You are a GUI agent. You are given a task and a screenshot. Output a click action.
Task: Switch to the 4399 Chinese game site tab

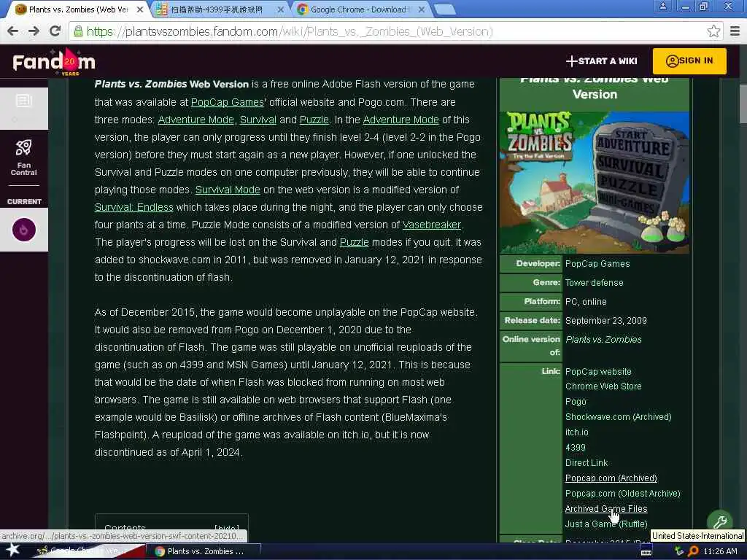click(217, 9)
